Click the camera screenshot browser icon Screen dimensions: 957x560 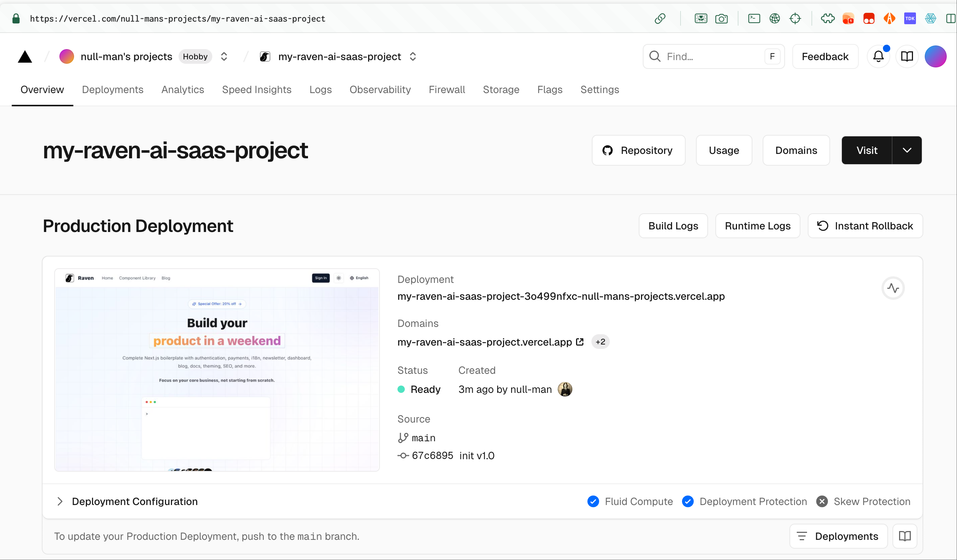coord(721,18)
